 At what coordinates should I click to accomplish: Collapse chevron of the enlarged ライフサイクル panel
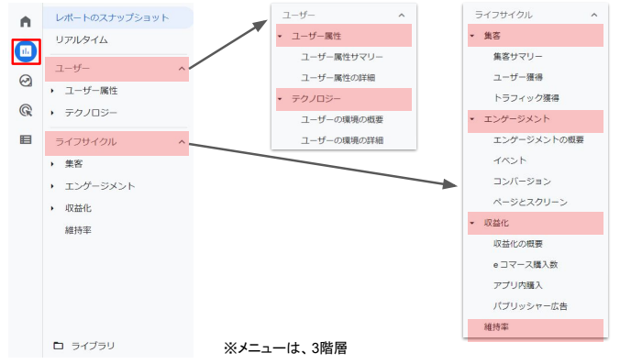[x=594, y=15]
